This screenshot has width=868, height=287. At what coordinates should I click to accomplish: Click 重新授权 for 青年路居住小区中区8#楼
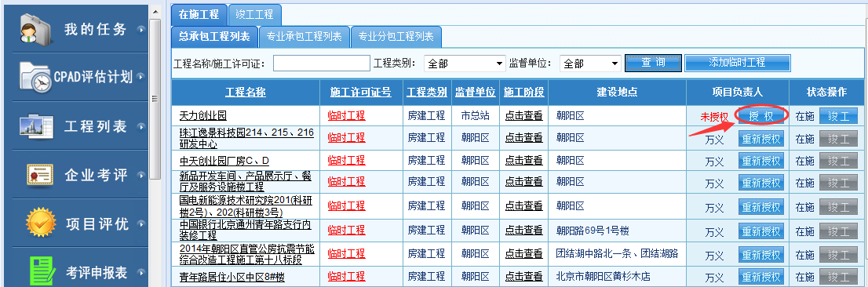[x=761, y=278]
